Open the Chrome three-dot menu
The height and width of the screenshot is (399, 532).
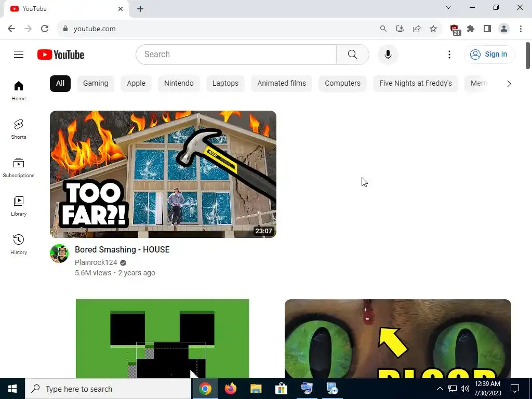click(x=521, y=29)
